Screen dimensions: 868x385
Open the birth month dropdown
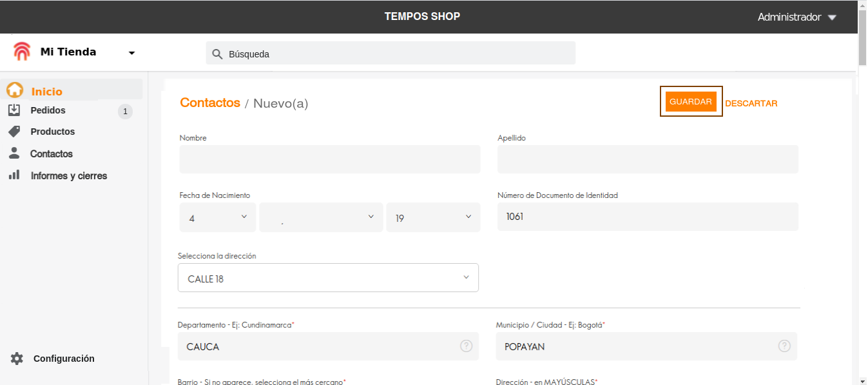[320, 217]
